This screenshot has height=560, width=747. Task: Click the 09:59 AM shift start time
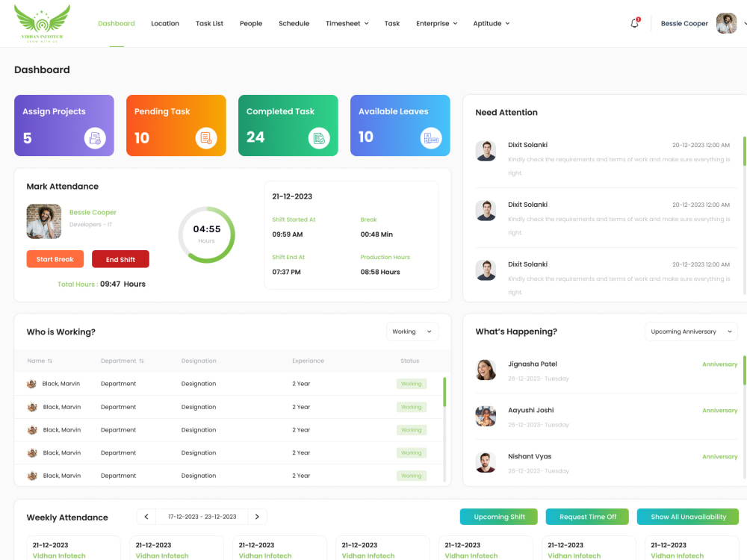click(x=288, y=234)
